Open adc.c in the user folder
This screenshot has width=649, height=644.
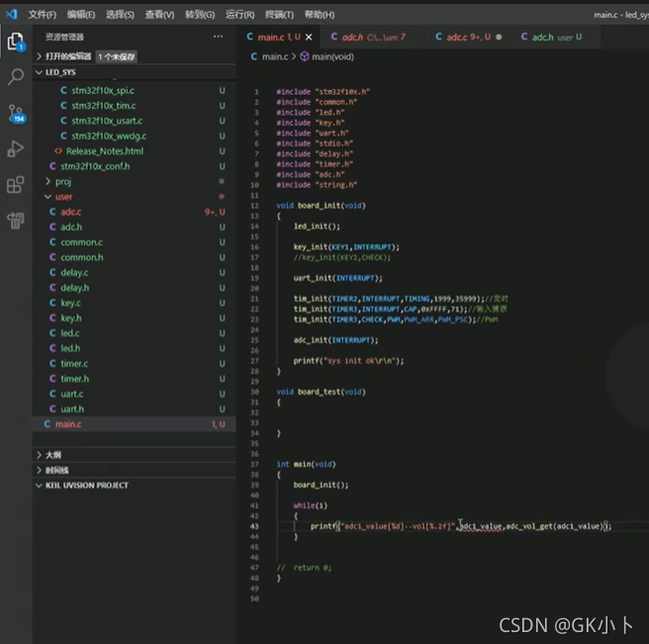click(x=135, y=212)
